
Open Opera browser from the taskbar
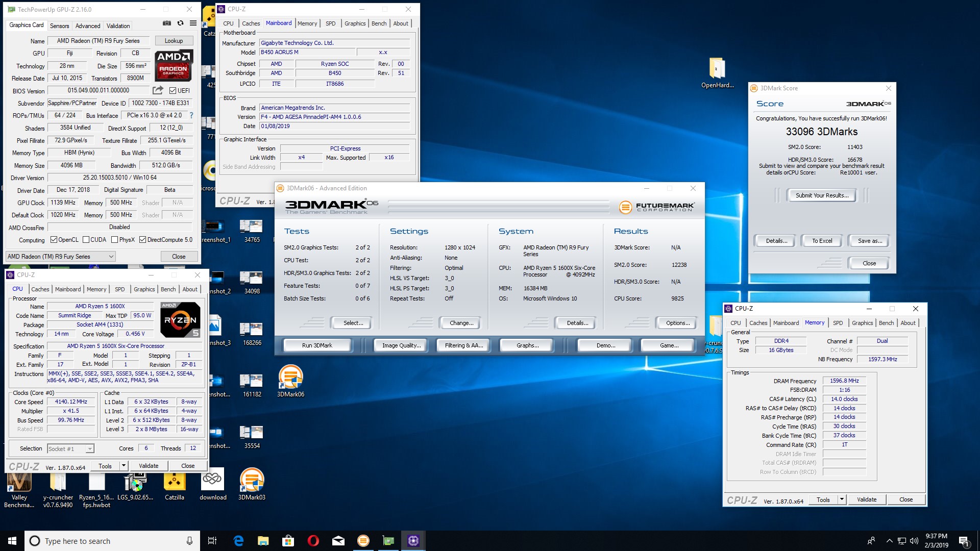pyautogui.click(x=313, y=541)
